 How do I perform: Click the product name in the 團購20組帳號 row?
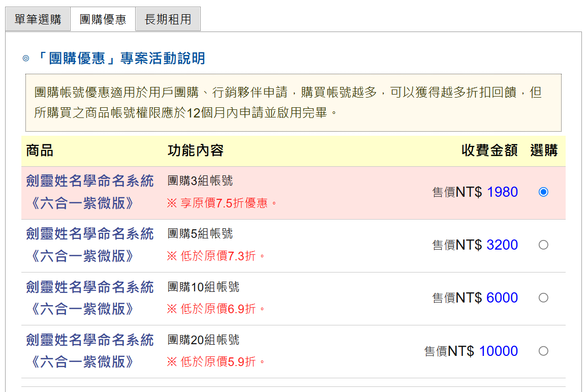(89, 351)
